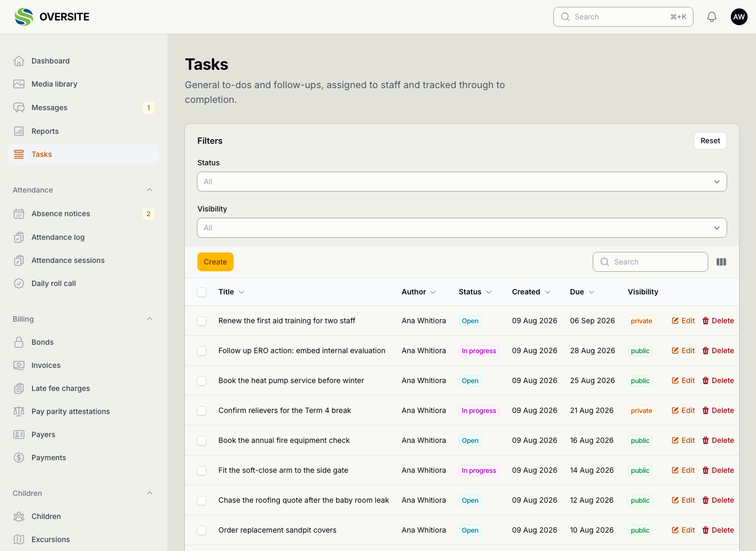This screenshot has height=551, width=756.
Task: Click the Pay parity attestations scale icon
Action: click(x=19, y=411)
